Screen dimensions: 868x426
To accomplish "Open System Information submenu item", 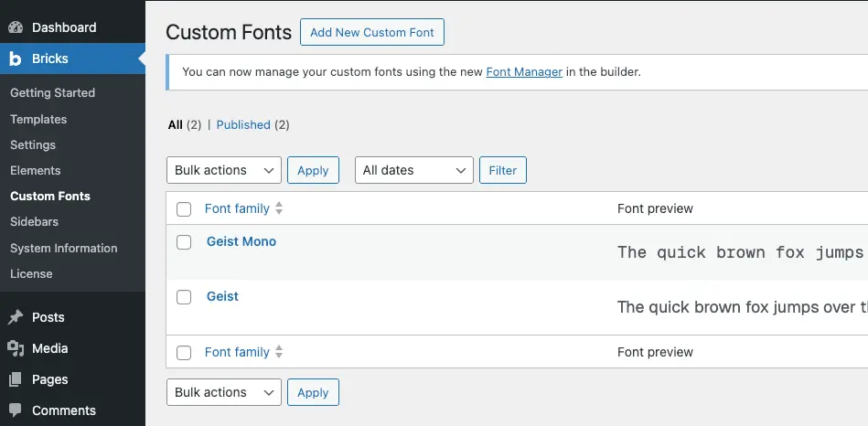I will pos(64,249).
